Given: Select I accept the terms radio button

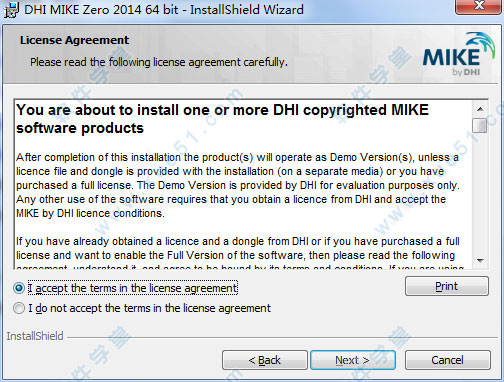Looking at the screenshot, I should [x=19, y=288].
